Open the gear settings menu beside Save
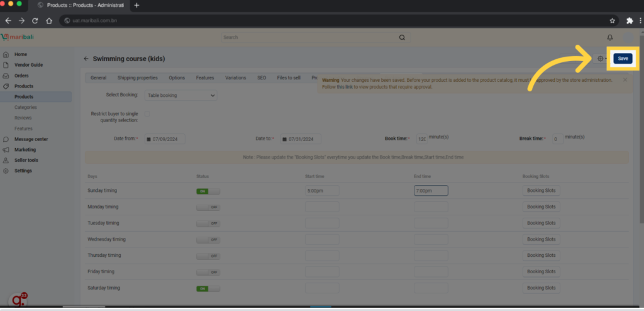 [601, 59]
